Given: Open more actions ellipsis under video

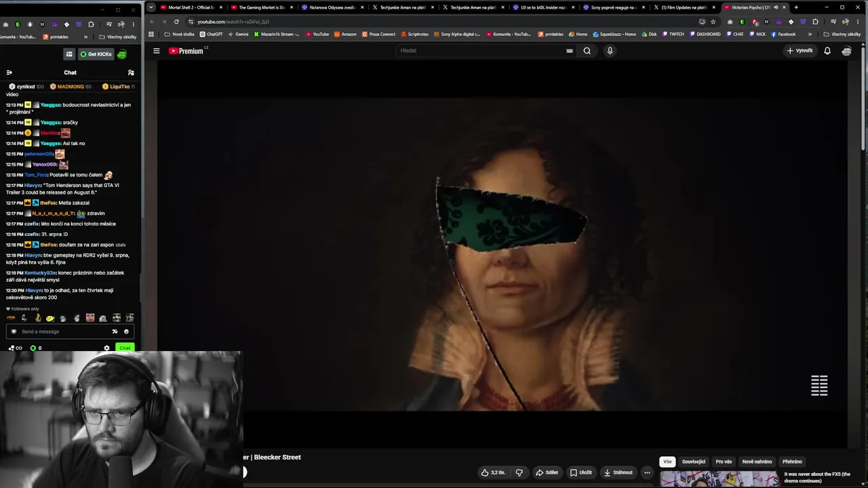Looking at the screenshot, I should tap(647, 472).
